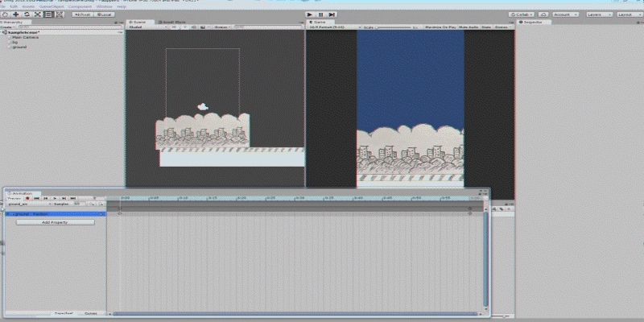Play the animation clip

[55, 198]
